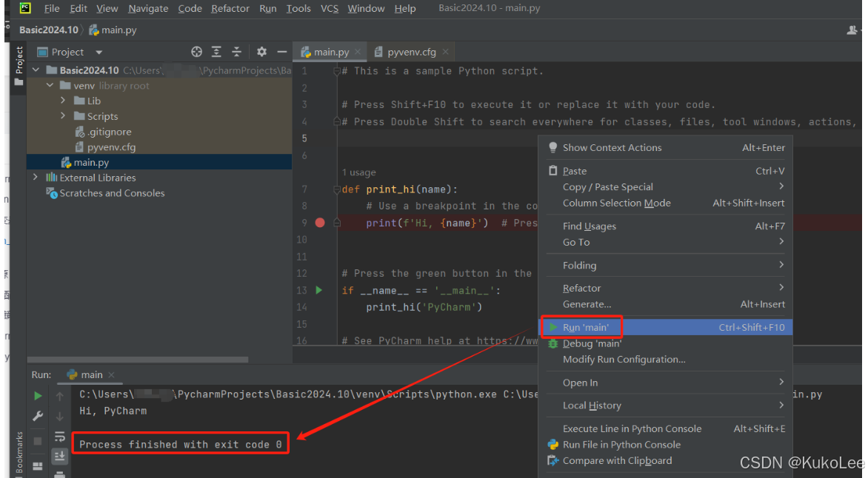
Task: Choose Paste in context menu
Action: click(x=665, y=171)
